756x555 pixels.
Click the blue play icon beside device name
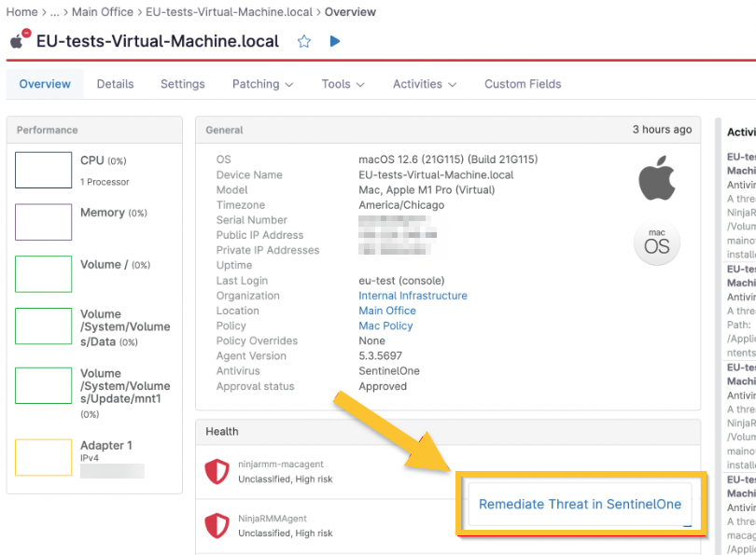point(335,41)
